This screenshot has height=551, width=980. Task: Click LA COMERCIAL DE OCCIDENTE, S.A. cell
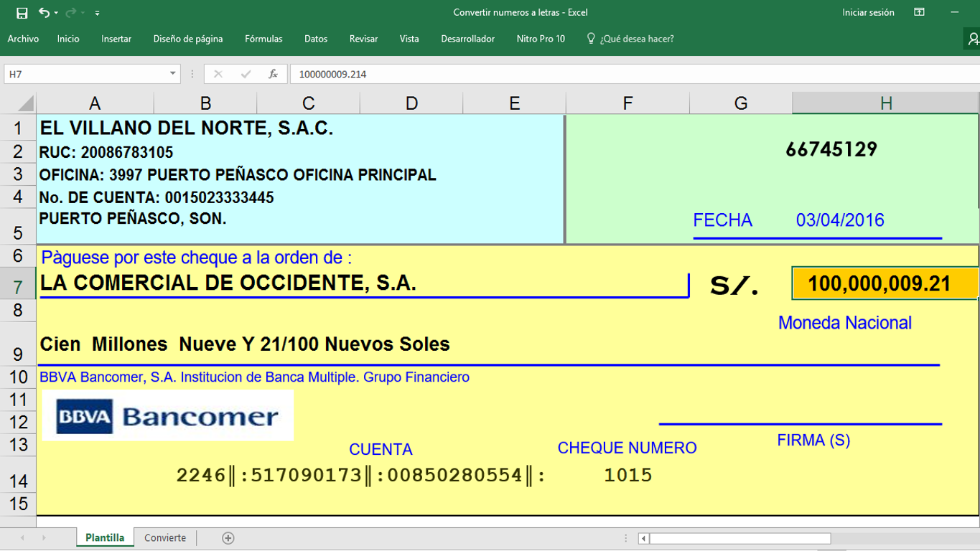tap(228, 283)
